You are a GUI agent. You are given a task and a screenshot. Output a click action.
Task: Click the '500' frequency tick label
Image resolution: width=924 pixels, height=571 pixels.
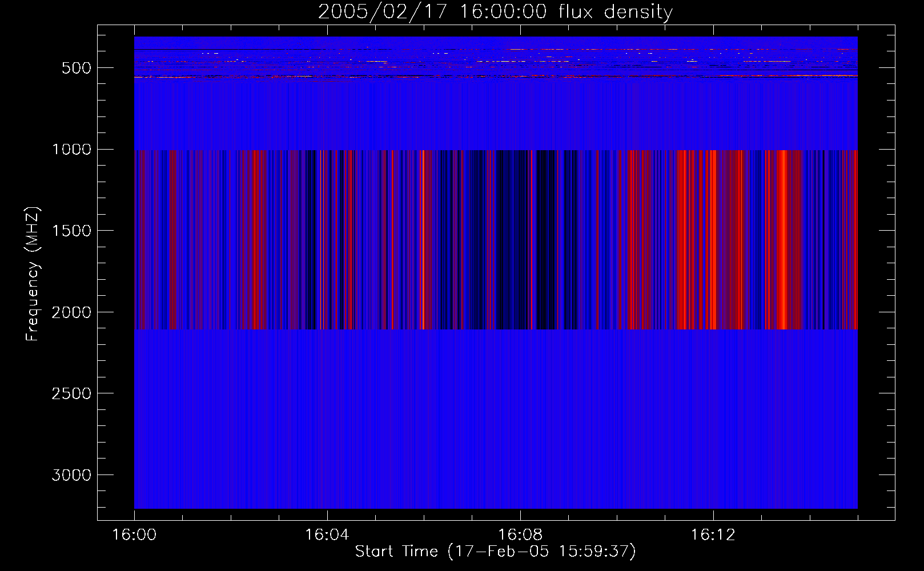(77, 68)
